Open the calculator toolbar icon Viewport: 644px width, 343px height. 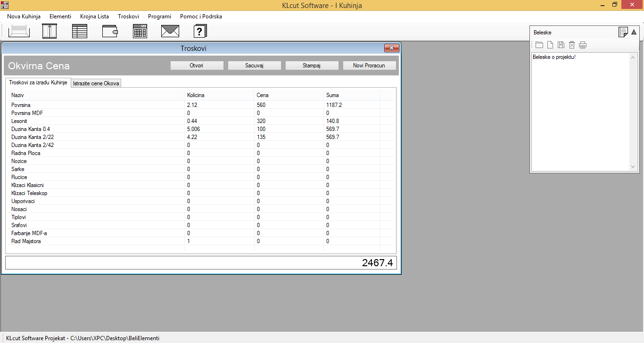coord(140,31)
